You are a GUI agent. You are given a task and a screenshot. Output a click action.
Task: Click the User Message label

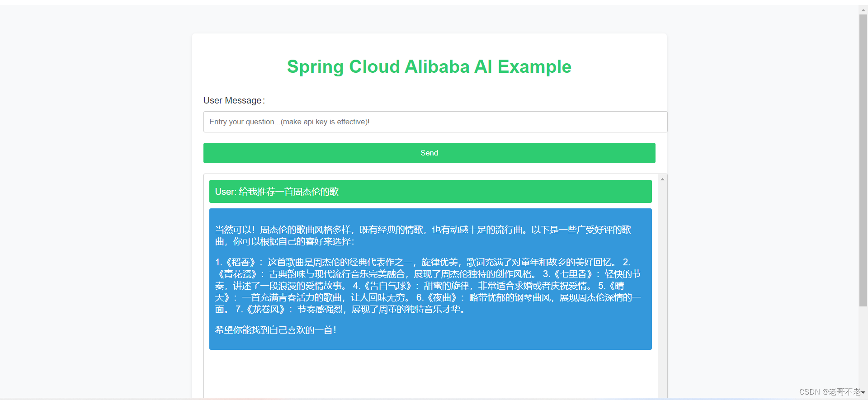pos(234,100)
